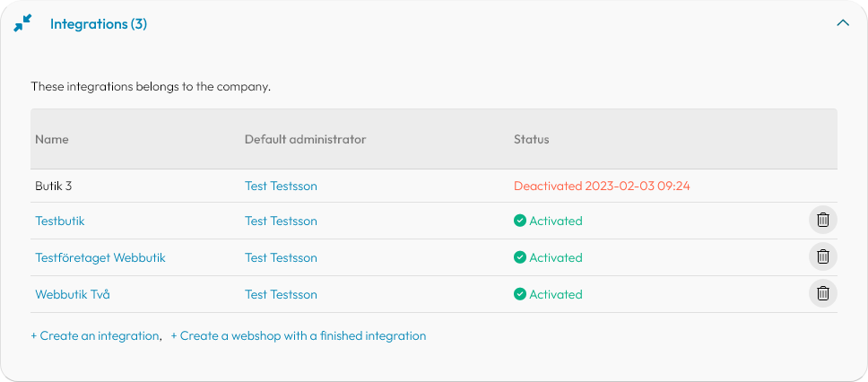This screenshot has height=382, width=868.
Task: Click the Activated checkmark for Testföretaget Webbutik
Action: (x=520, y=256)
